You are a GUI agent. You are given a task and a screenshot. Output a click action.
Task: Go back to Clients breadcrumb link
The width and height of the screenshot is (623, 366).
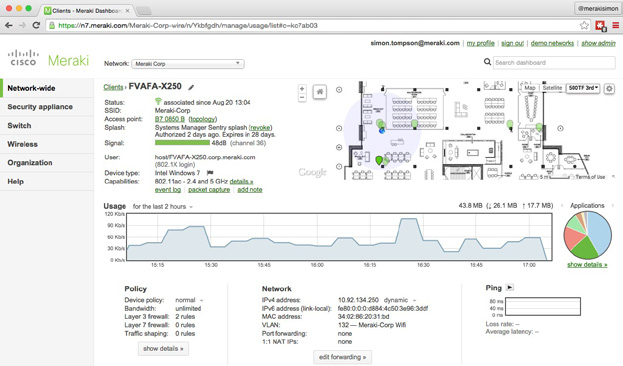coord(113,87)
